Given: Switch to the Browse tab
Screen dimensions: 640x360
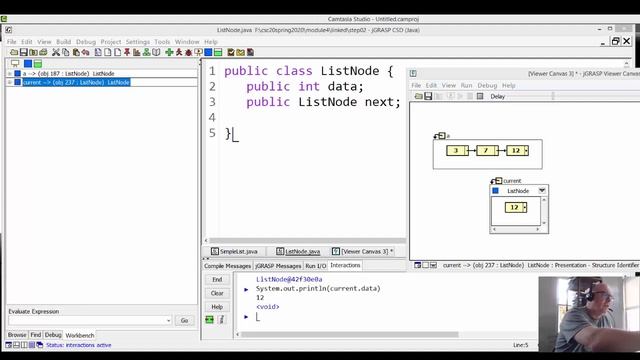Looking at the screenshot, I should coord(17,335).
